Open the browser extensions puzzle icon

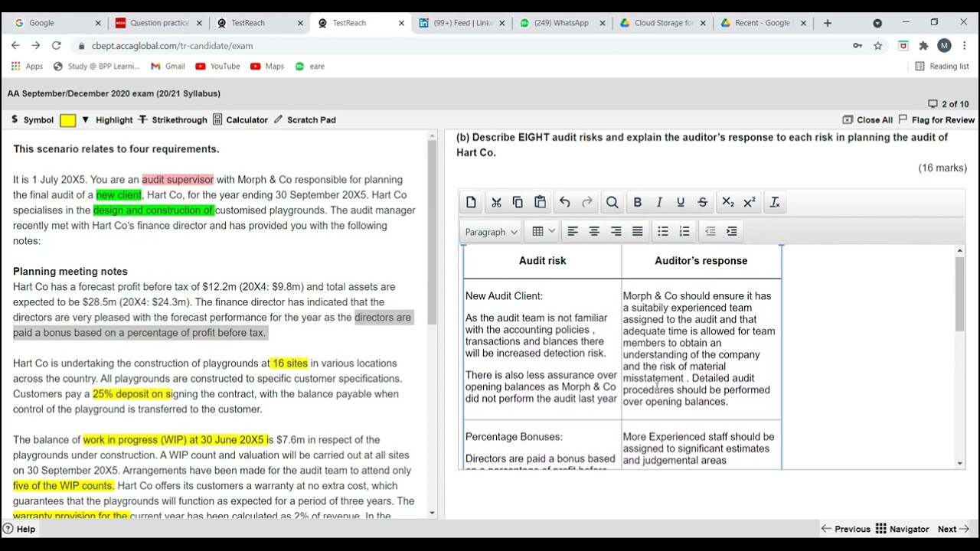tap(923, 46)
